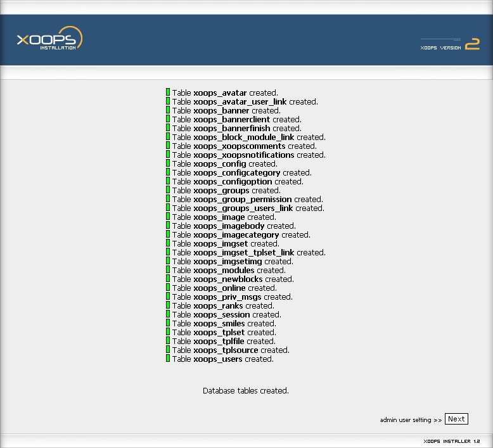Click the 'admin user setting >>' label
493x448 pixels.
point(411,419)
